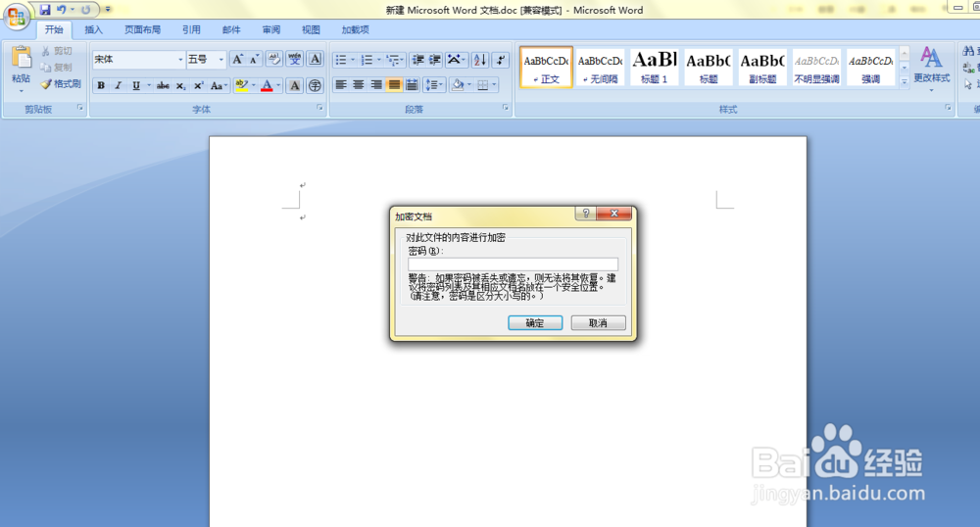This screenshot has width=980, height=527.
Task: Apply subscript formatting
Action: (180, 85)
